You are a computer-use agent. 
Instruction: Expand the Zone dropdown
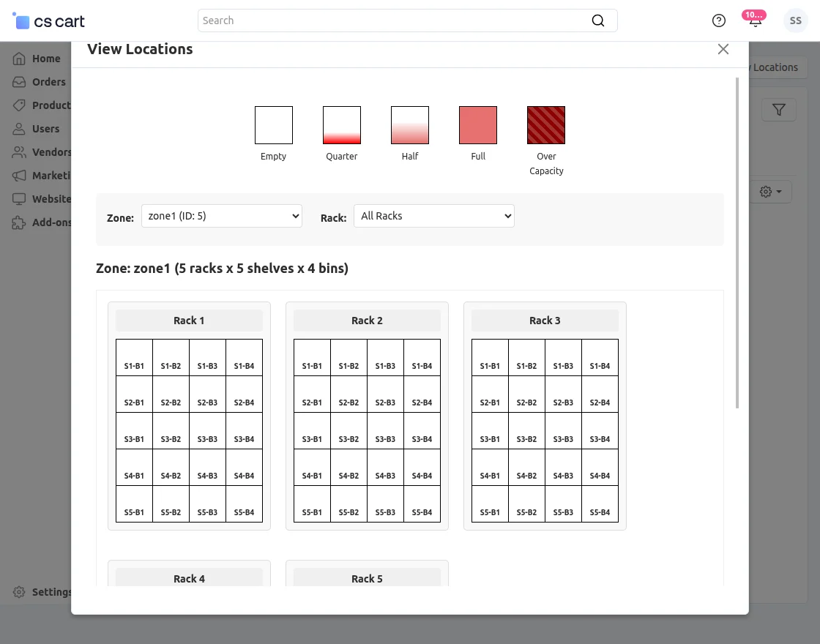point(222,216)
